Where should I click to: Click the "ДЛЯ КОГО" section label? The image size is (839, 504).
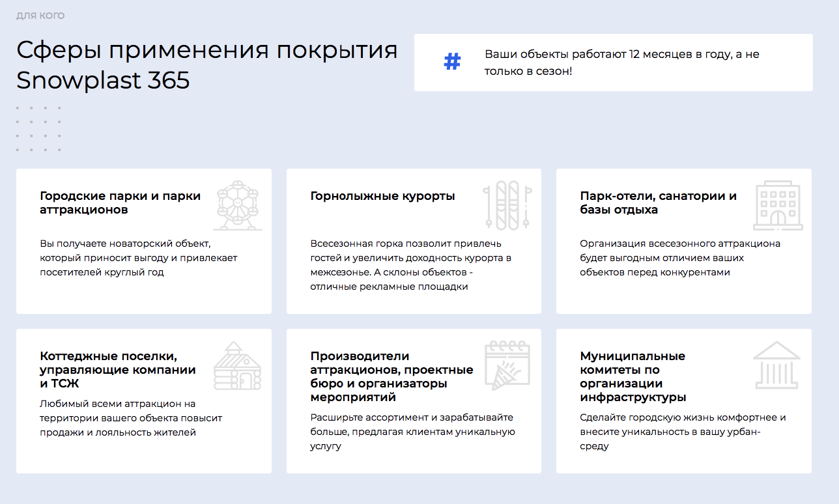point(40,16)
